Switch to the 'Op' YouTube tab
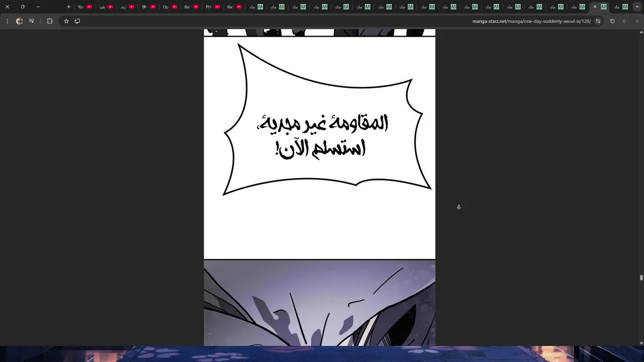 pos(170,7)
